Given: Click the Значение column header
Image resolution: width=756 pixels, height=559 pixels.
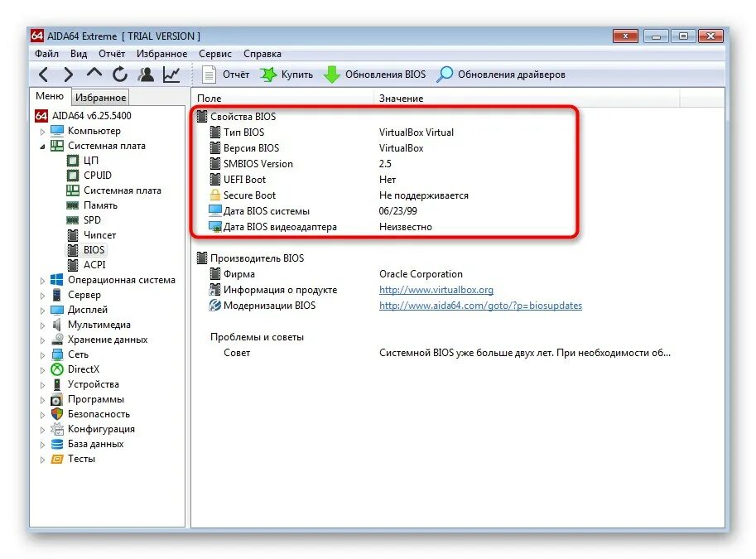Looking at the screenshot, I should pyautogui.click(x=527, y=99).
